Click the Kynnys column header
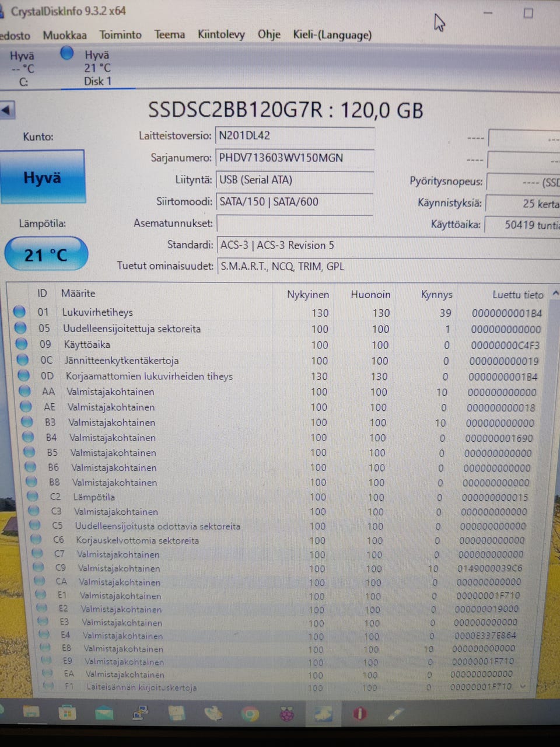Image resolution: width=560 pixels, height=747 pixels. (437, 295)
